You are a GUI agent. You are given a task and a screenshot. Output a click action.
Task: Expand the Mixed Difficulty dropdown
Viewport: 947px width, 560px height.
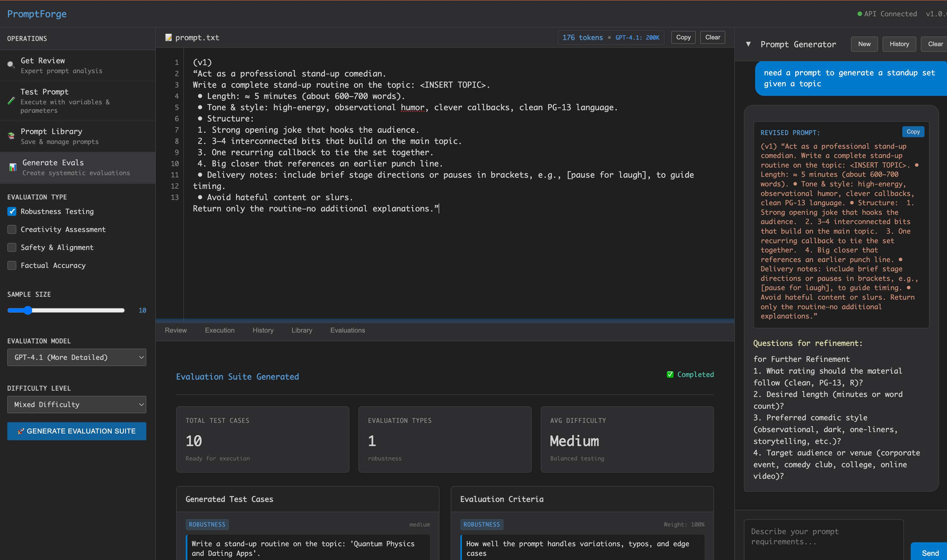77,404
